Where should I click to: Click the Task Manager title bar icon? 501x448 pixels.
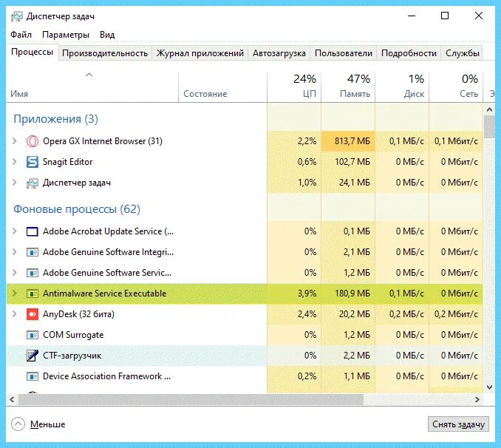[x=16, y=16]
